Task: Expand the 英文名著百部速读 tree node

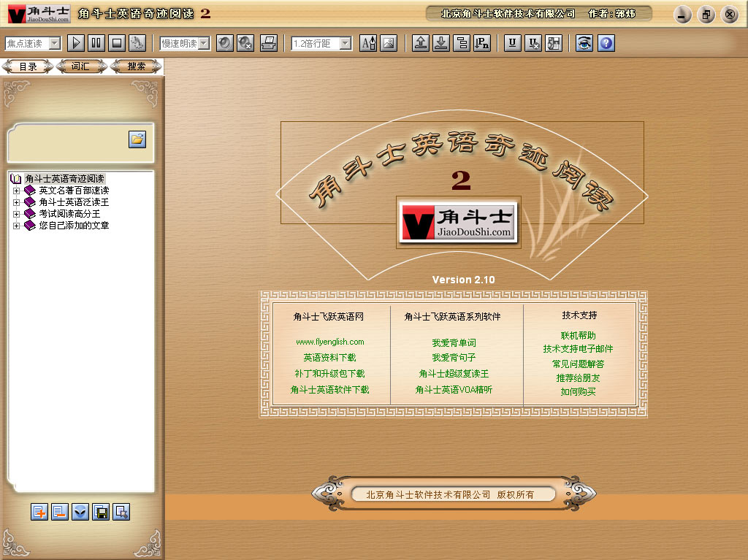Action: [16, 191]
